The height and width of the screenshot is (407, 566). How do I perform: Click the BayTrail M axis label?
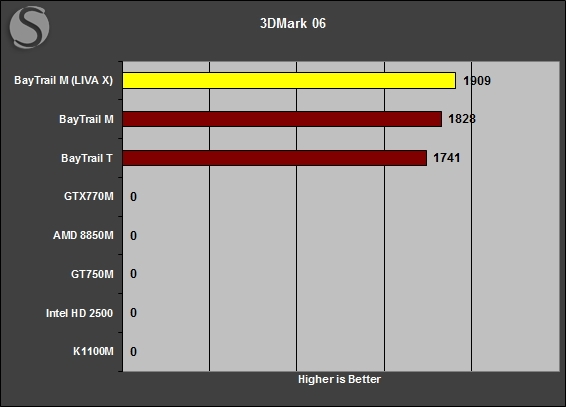(86, 119)
